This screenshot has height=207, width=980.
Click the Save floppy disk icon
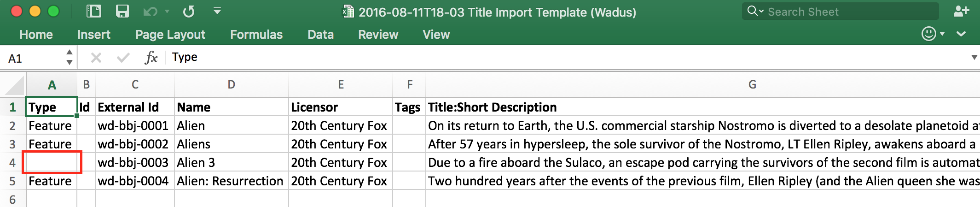[122, 11]
